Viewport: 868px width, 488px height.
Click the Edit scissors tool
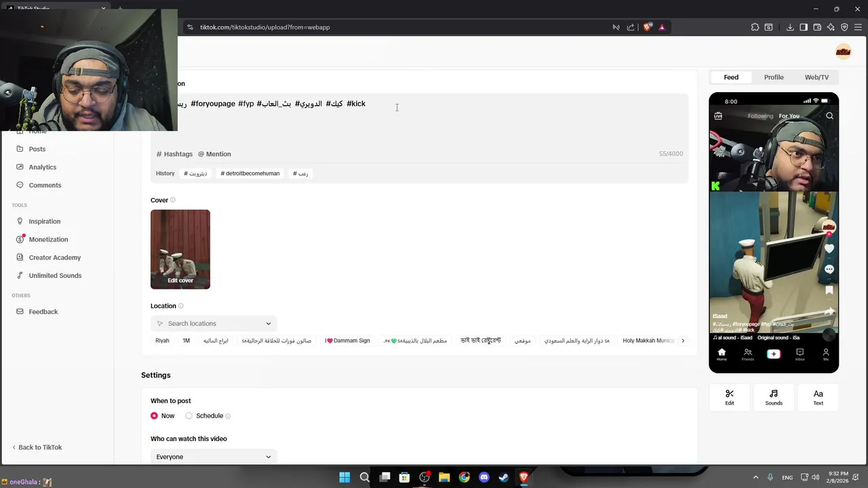click(730, 397)
